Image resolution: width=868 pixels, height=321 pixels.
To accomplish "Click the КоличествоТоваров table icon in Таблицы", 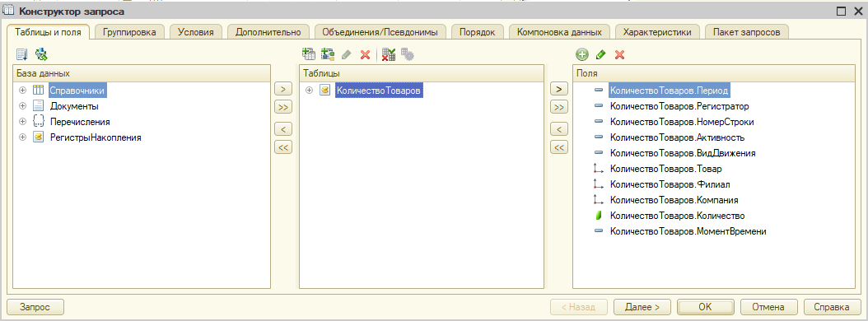I will 325,91.
